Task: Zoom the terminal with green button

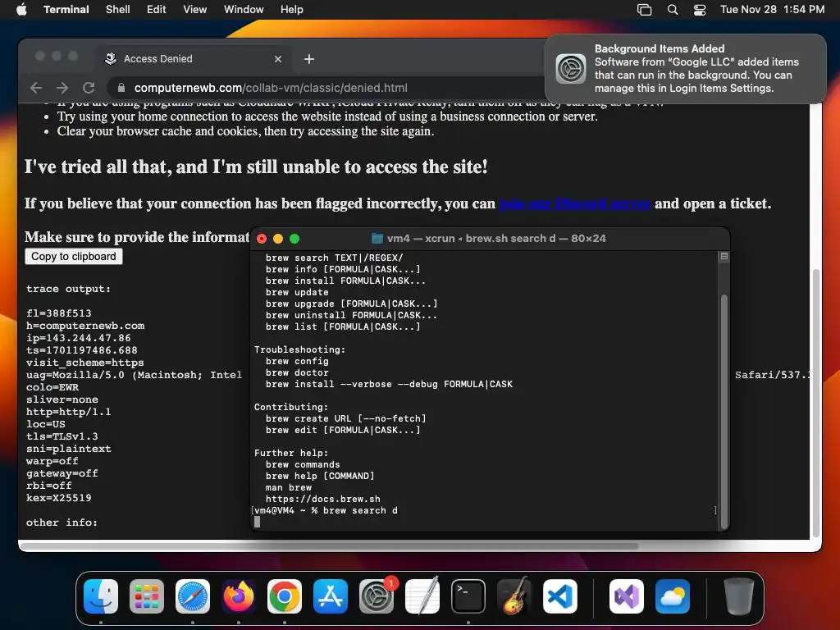Action: click(294, 239)
